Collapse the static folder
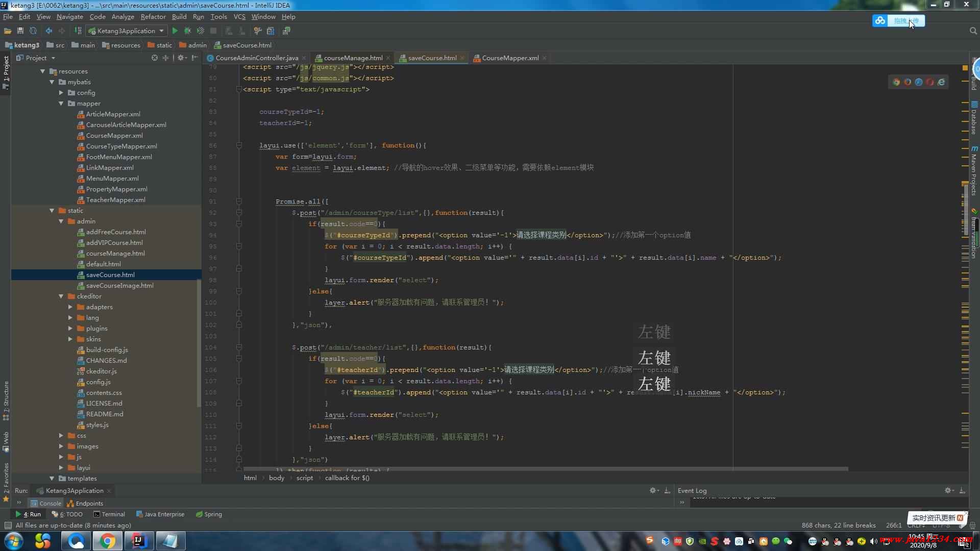This screenshot has width=980, height=551. pos(52,211)
